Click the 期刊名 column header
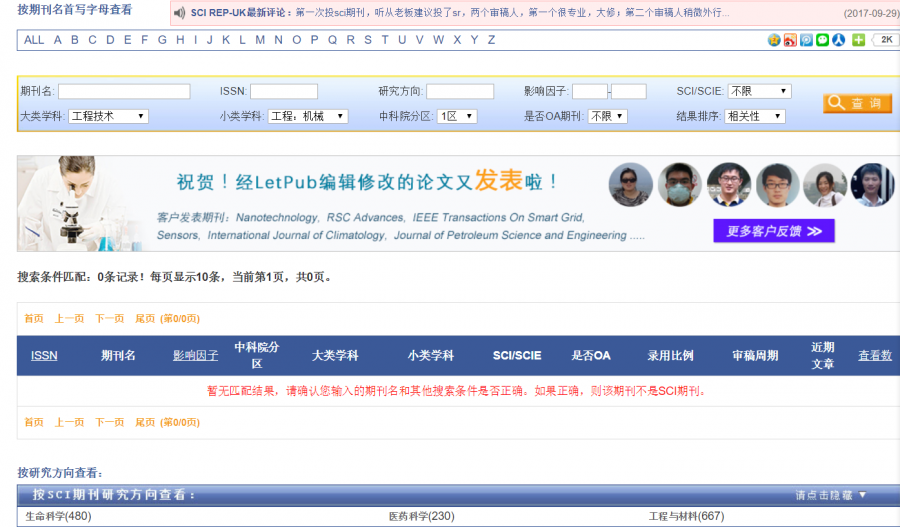The width and height of the screenshot is (900, 527). coord(118,355)
